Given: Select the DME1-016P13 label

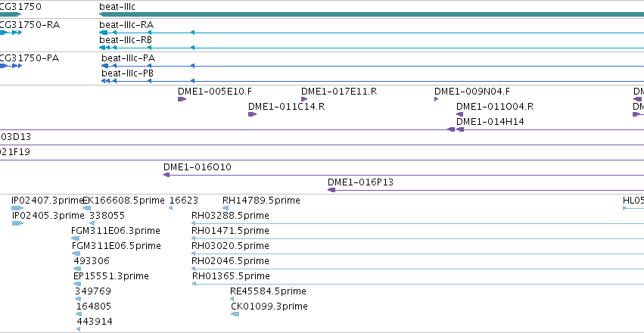Looking at the screenshot, I should tap(360, 182).
